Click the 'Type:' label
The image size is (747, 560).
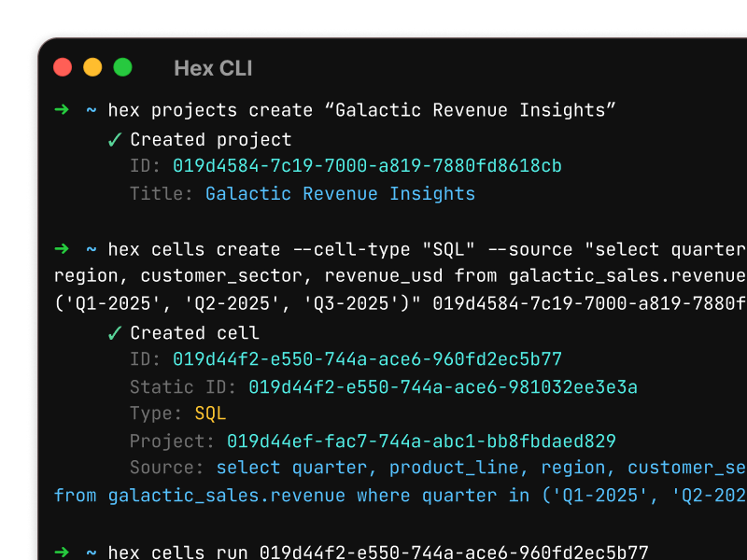[x=156, y=413]
